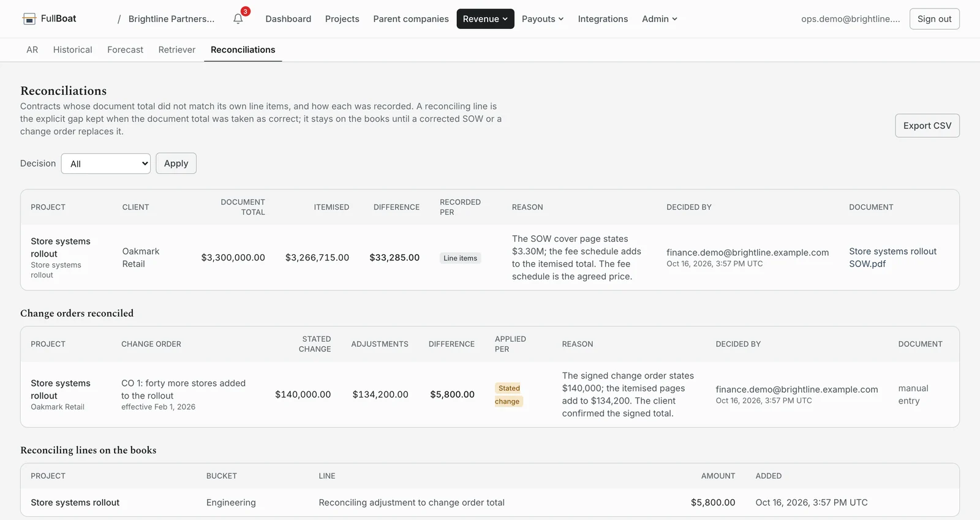Click the $3,266,715.00 itemised amount
This screenshot has width=980, height=520.
tap(317, 258)
